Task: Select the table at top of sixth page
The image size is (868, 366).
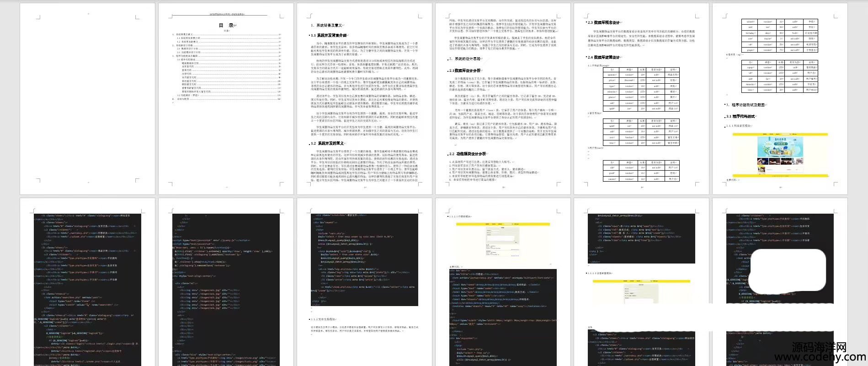Action: click(x=779, y=35)
